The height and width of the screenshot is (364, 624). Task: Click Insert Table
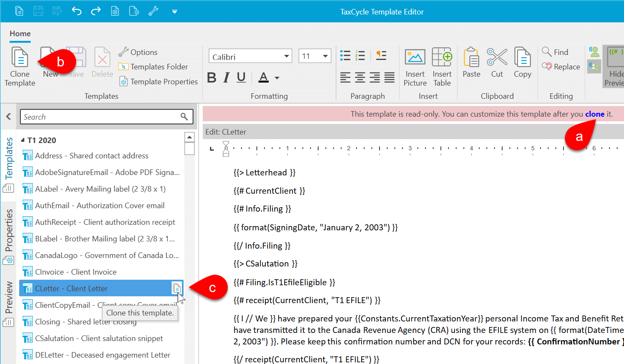[442, 67]
